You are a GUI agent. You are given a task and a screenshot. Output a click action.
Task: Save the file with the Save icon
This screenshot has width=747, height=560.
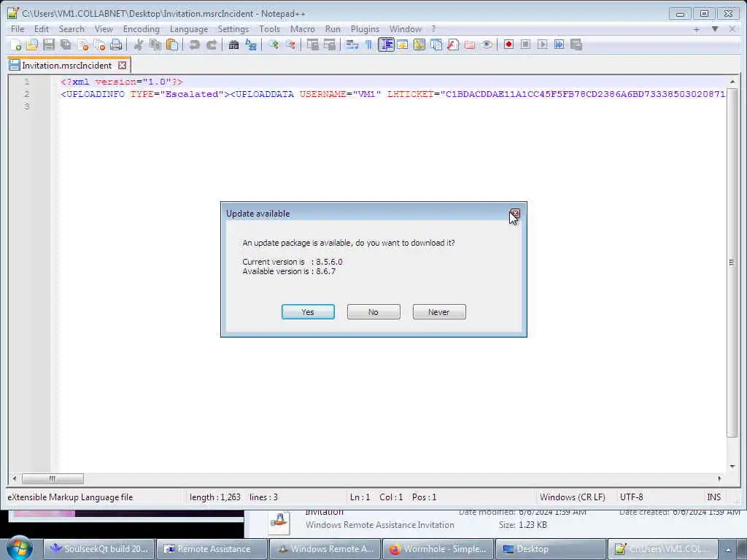(49, 44)
